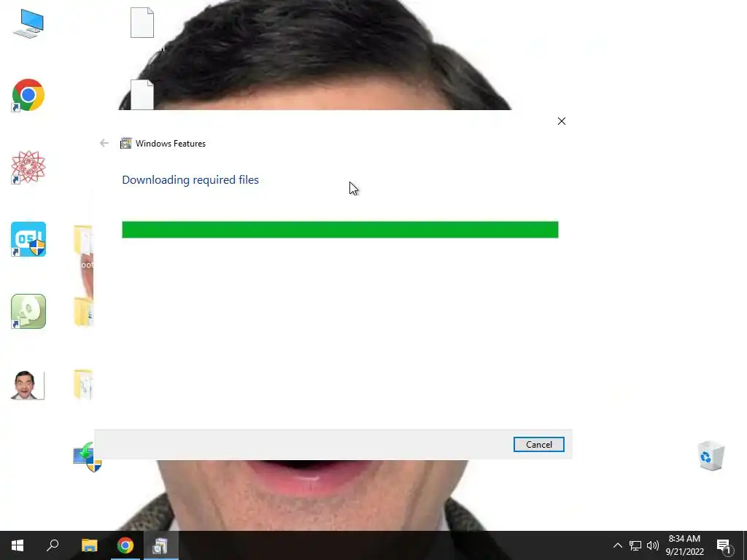Open network status tray icon
The width and height of the screenshot is (747, 560).
click(635, 545)
